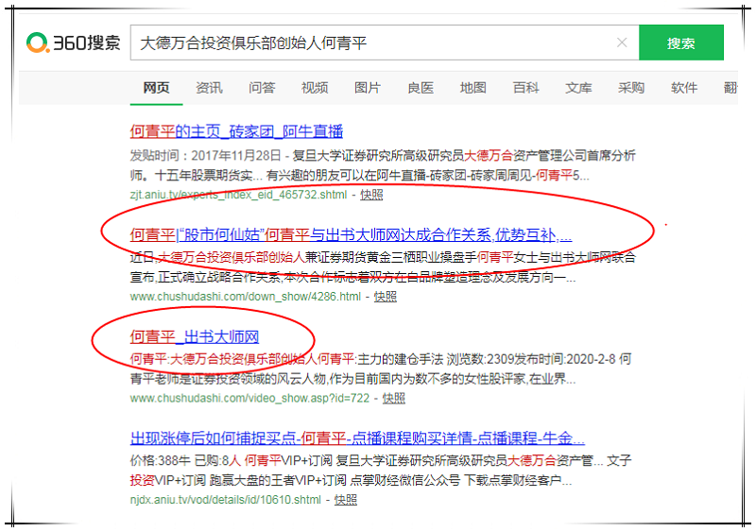View 快照 of the njdx.aniu.tv result
Screen dimensions: 756x532
346,500
